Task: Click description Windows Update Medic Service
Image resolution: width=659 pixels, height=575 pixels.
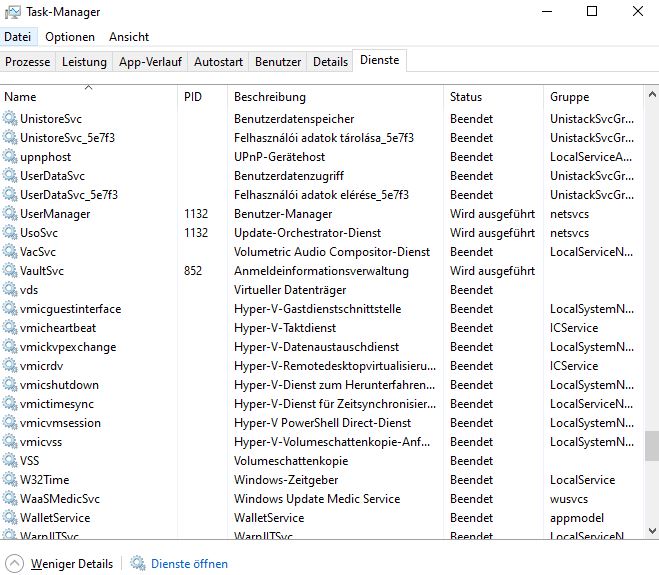Action: click(317, 499)
